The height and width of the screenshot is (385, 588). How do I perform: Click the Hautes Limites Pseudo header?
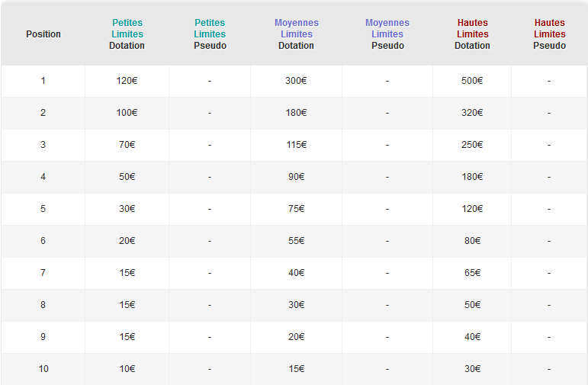coord(549,34)
